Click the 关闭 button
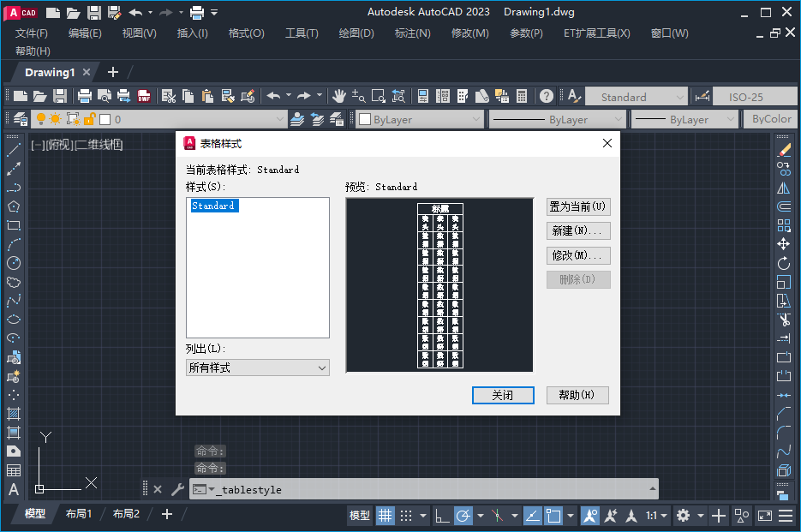Viewport: 801px width, 532px height. point(503,395)
